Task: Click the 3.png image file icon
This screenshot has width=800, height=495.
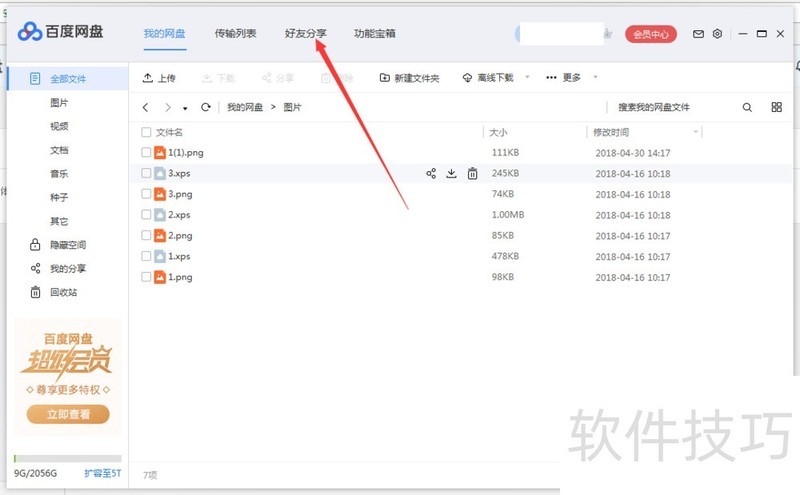Action: tap(160, 194)
